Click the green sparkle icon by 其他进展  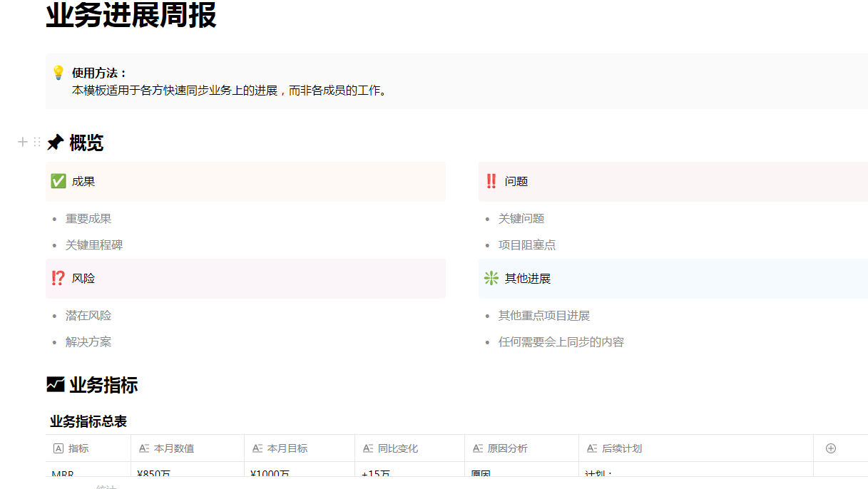click(x=491, y=278)
